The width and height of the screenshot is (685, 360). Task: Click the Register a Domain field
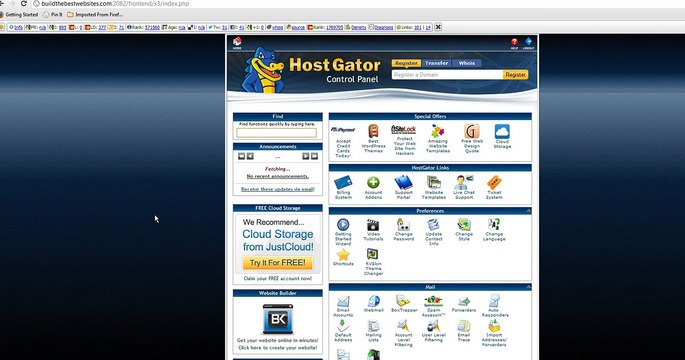tap(447, 75)
